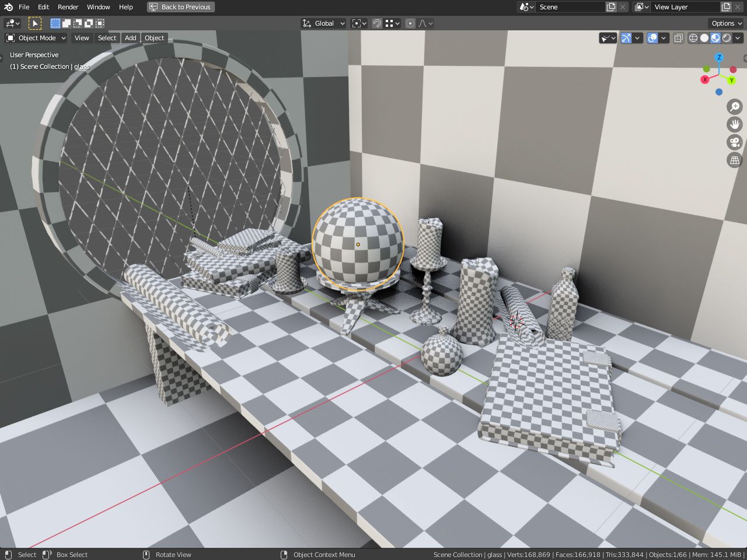Toggle show gizmo button
Image resolution: width=747 pixels, height=560 pixels.
[626, 38]
